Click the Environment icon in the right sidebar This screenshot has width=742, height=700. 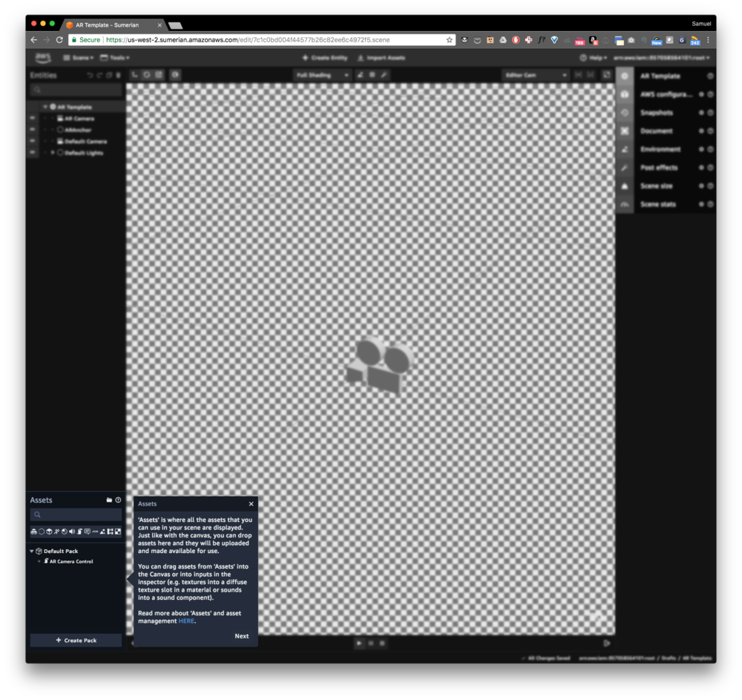(626, 149)
